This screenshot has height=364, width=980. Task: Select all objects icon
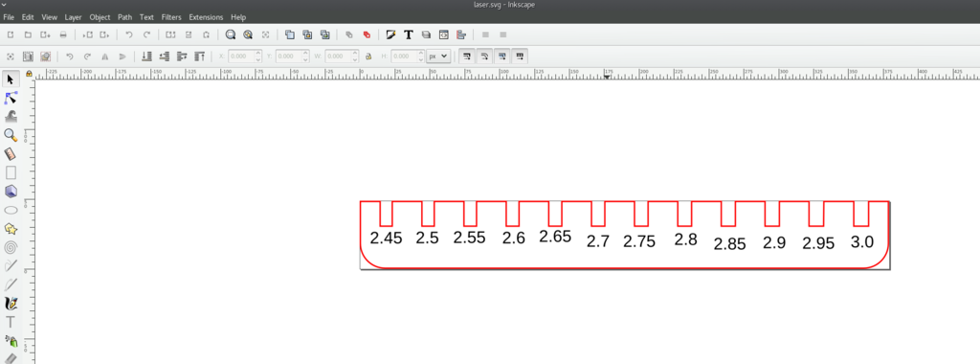coord(11,57)
